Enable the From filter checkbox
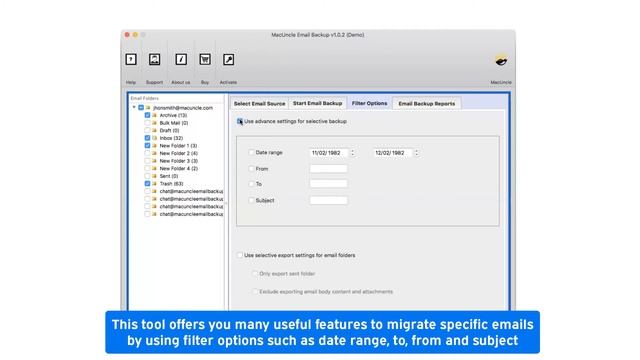This screenshot has width=640, height=360. pos(251,169)
